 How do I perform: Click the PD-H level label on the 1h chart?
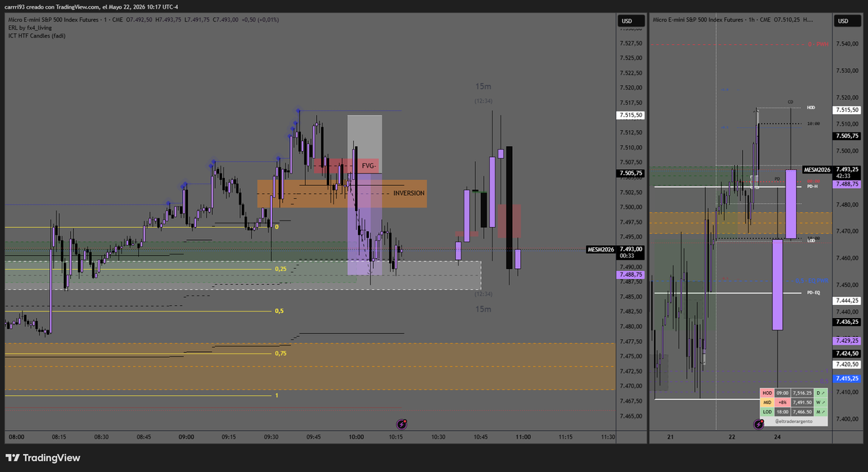[812, 186]
